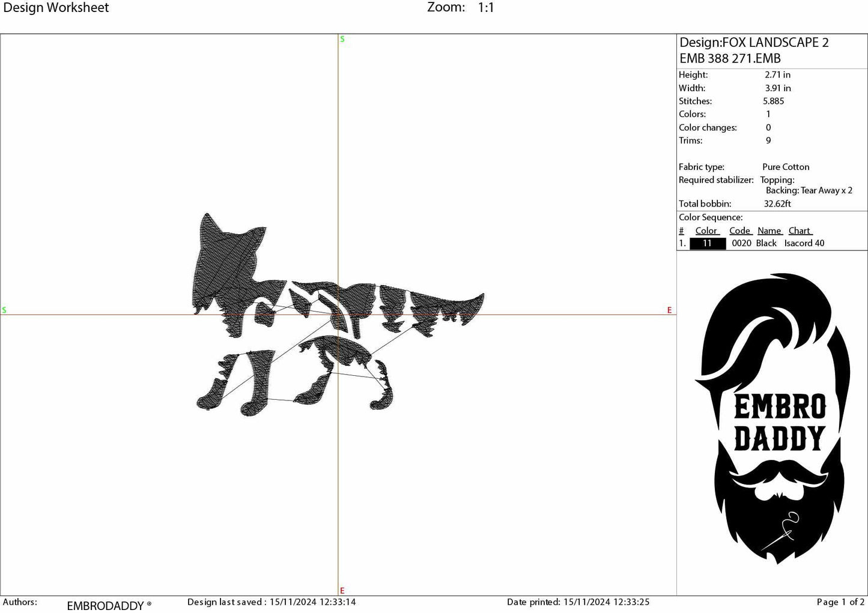Click the Design Worksheet title
The image size is (868, 613).
57,7
